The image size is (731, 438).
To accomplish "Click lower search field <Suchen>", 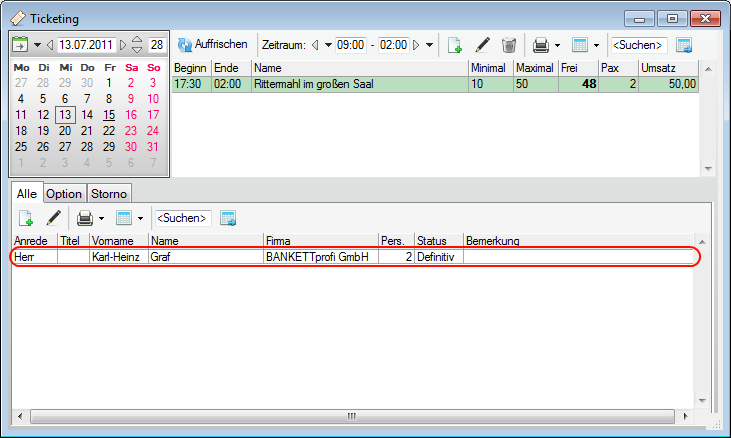I will [x=183, y=218].
